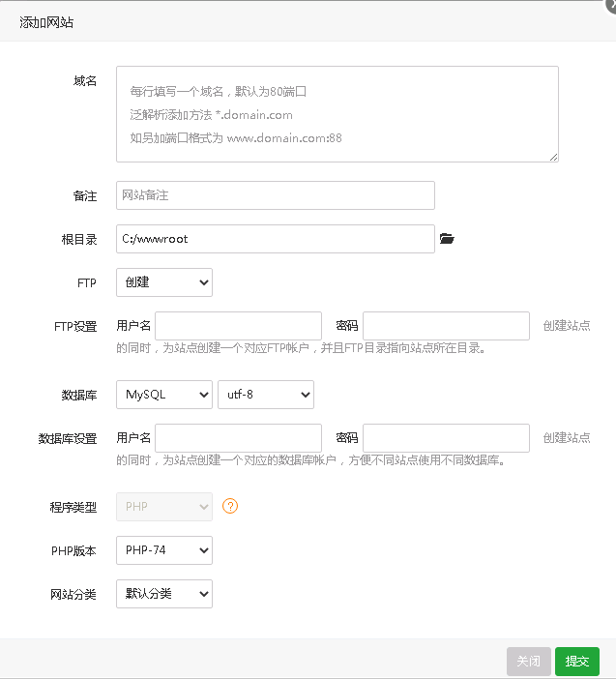
Task: Open the utf-8 encoding dropdown
Action: tap(266, 395)
